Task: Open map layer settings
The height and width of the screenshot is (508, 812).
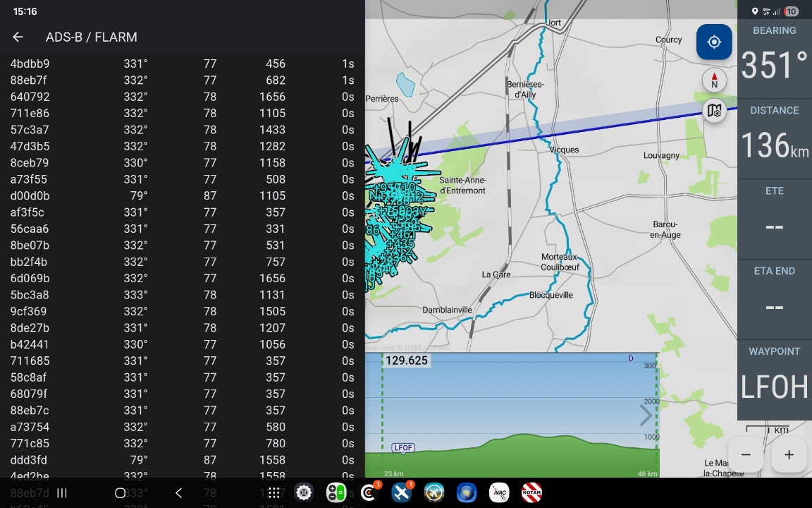Action: tap(714, 111)
